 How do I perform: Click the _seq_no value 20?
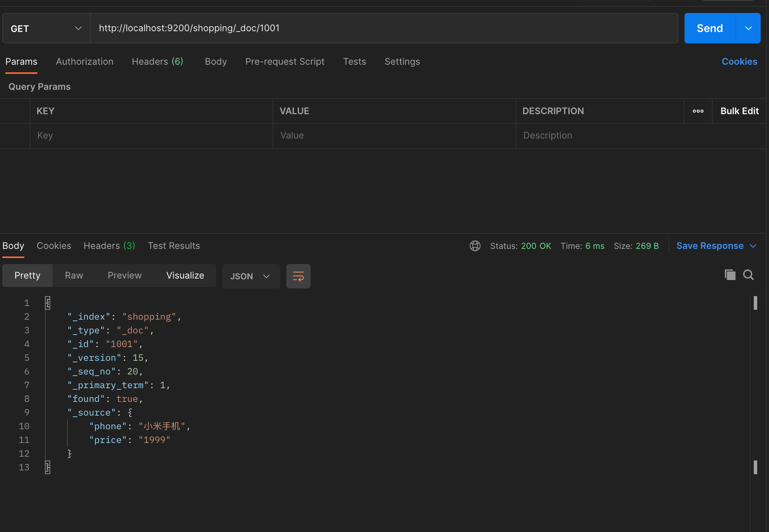click(x=132, y=371)
